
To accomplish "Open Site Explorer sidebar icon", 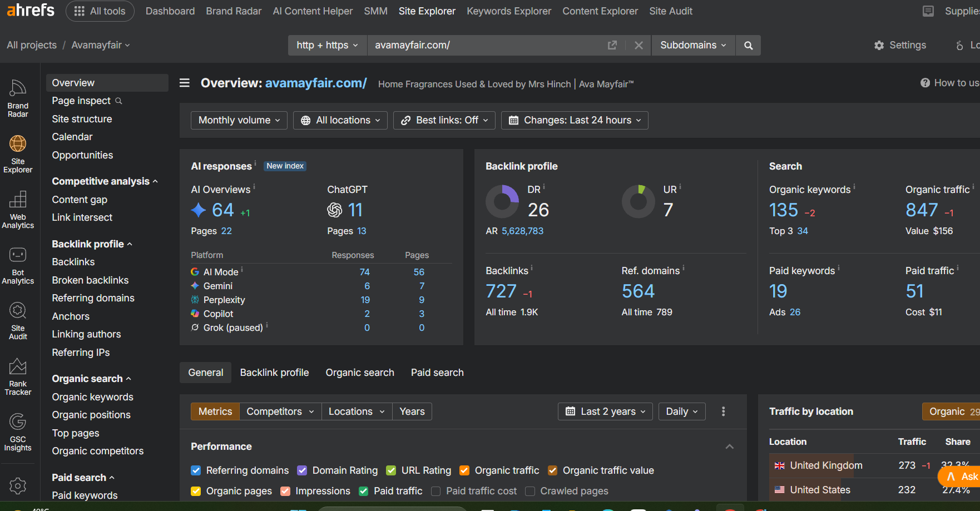I will click(x=18, y=154).
